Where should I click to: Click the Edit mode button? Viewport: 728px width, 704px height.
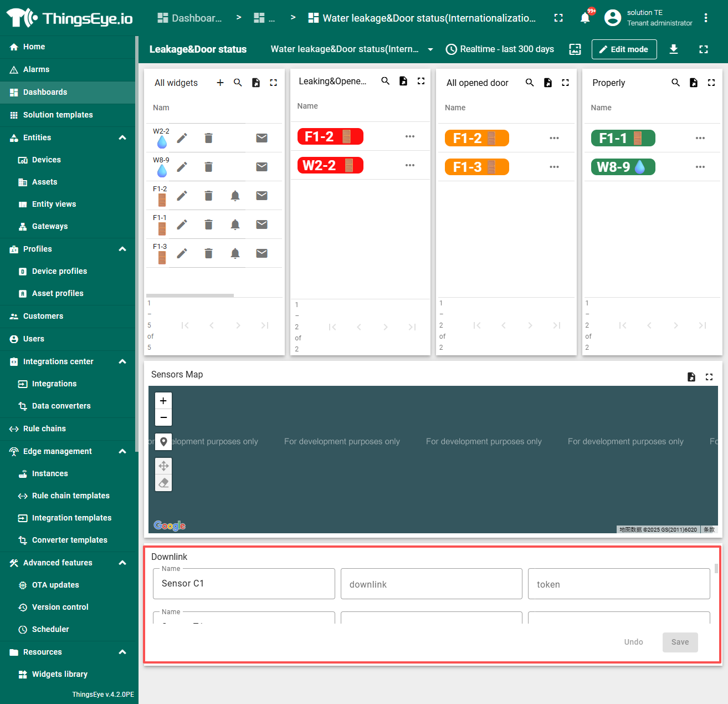coord(624,49)
